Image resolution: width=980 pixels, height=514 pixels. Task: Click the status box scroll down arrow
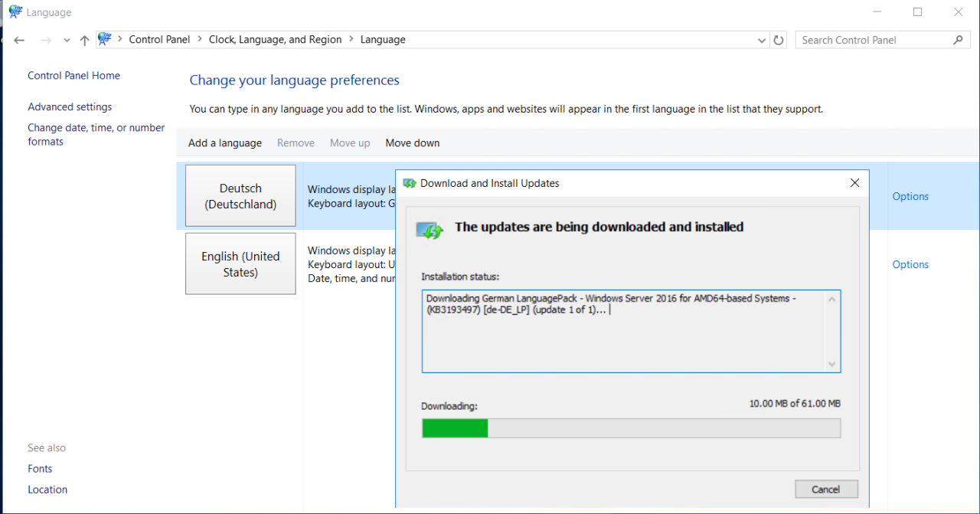[831, 364]
